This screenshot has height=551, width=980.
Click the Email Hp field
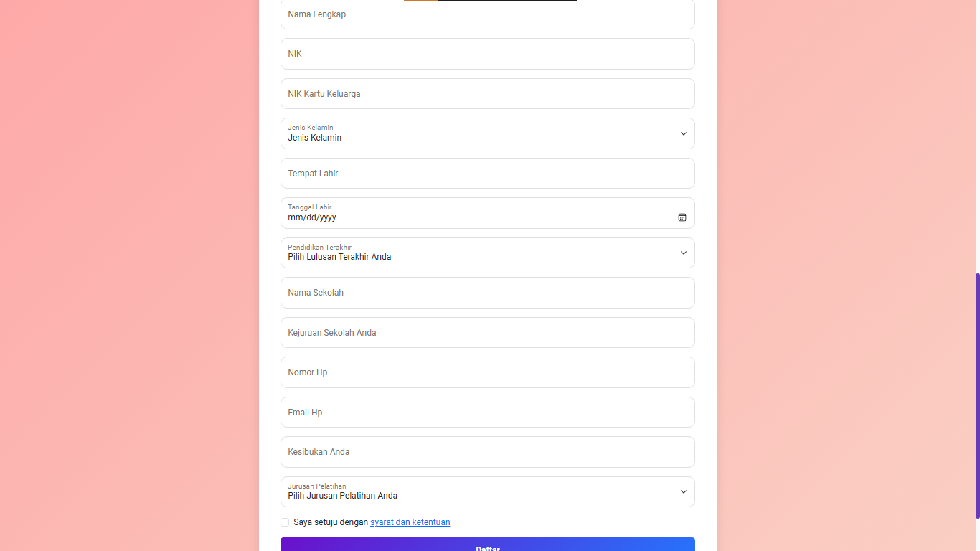coord(487,413)
